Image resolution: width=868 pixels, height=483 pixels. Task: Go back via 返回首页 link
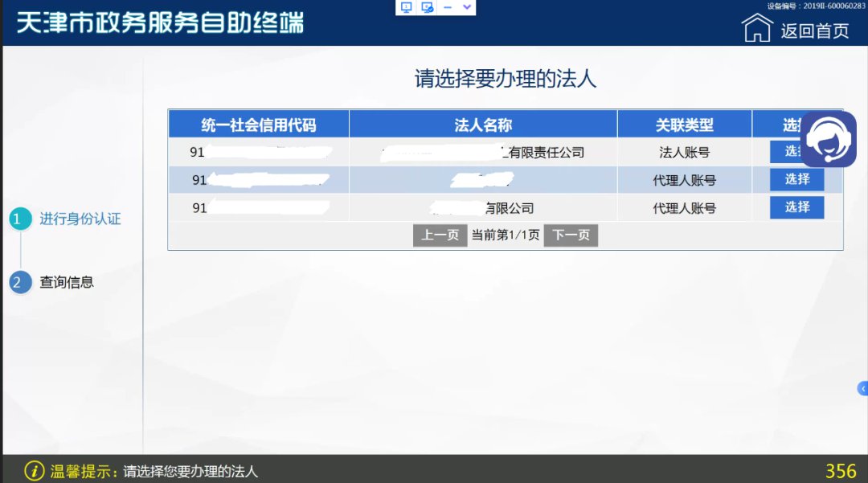point(815,31)
